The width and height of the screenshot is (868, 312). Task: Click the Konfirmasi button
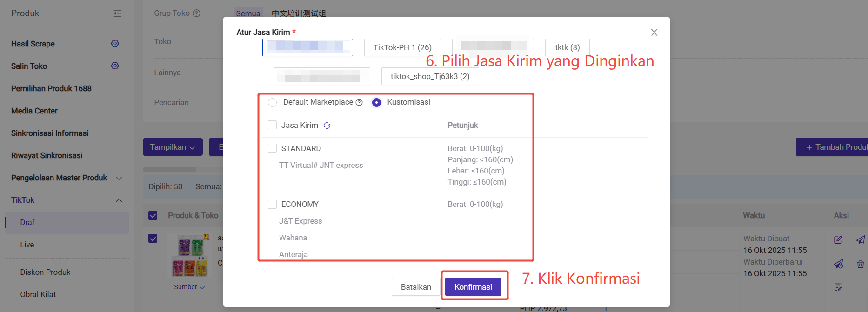coord(473,287)
